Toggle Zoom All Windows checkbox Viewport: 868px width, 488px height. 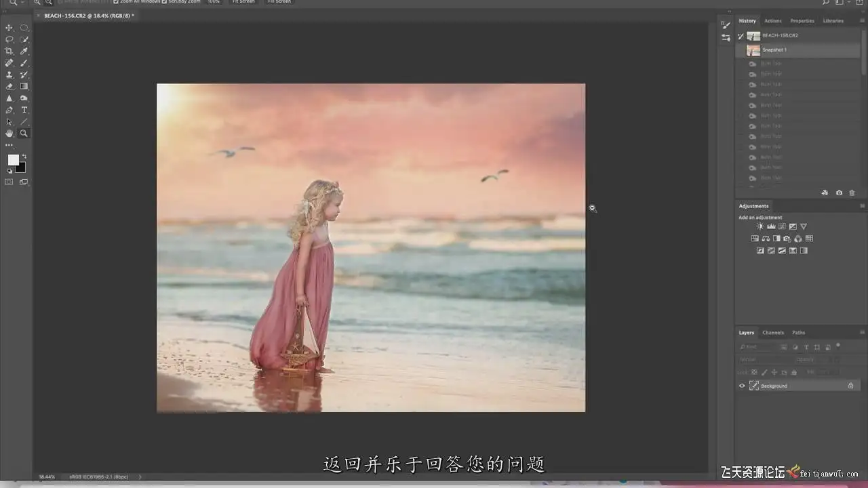tap(116, 2)
